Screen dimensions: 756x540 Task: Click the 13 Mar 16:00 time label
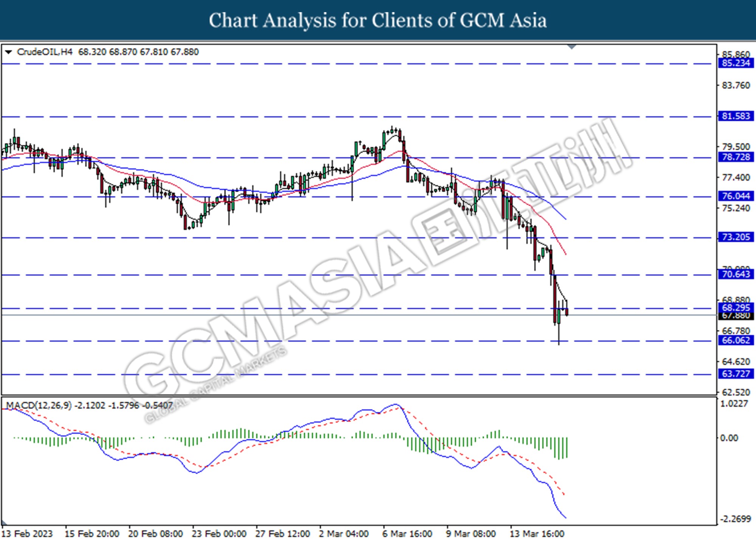[537, 534]
